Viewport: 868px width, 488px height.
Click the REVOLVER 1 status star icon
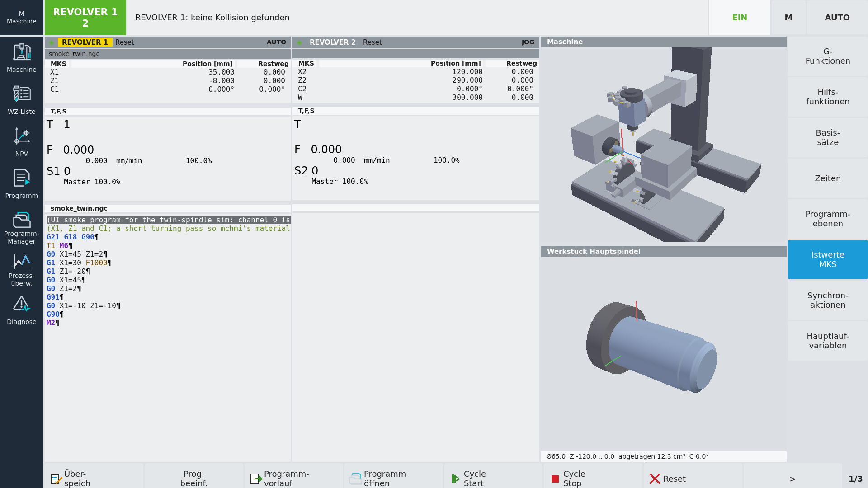52,42
